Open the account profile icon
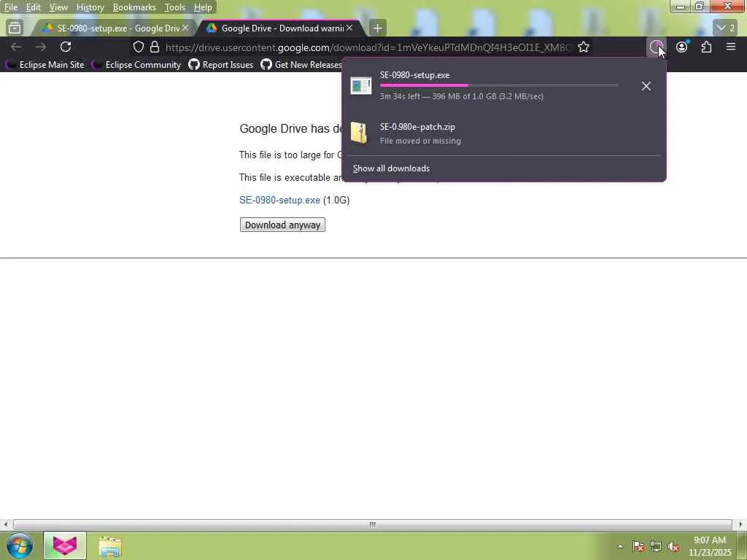 click(x=682, y=47)
